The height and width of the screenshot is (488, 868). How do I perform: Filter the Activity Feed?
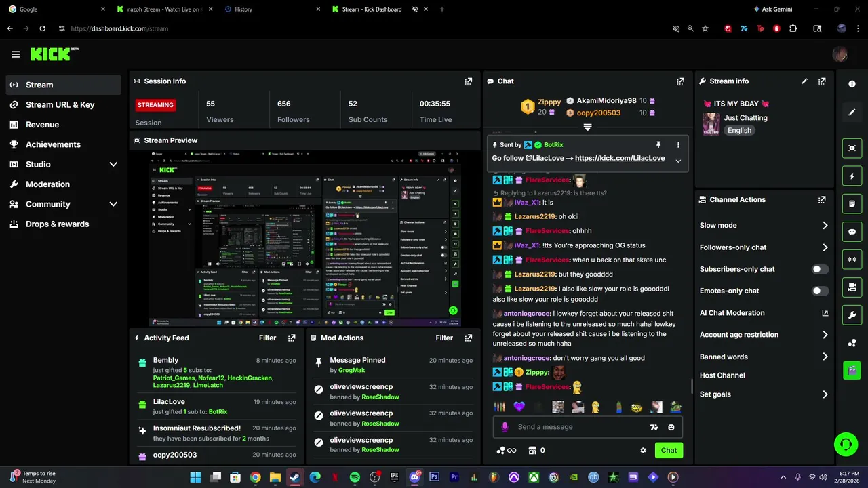tap(268, 338)
